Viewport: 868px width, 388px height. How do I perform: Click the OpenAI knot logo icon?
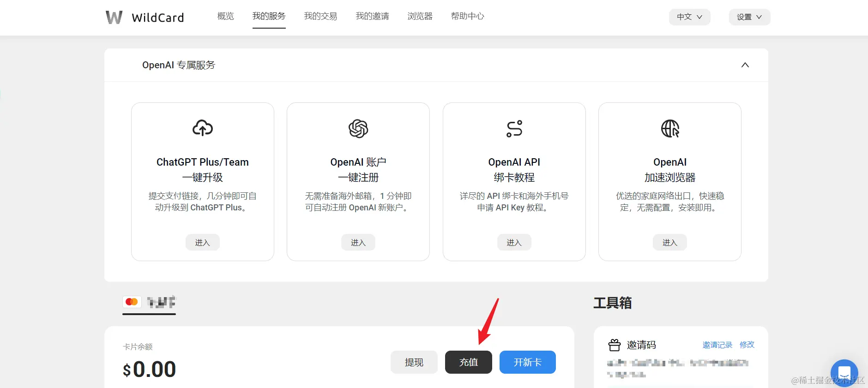(x=358, y=129)
